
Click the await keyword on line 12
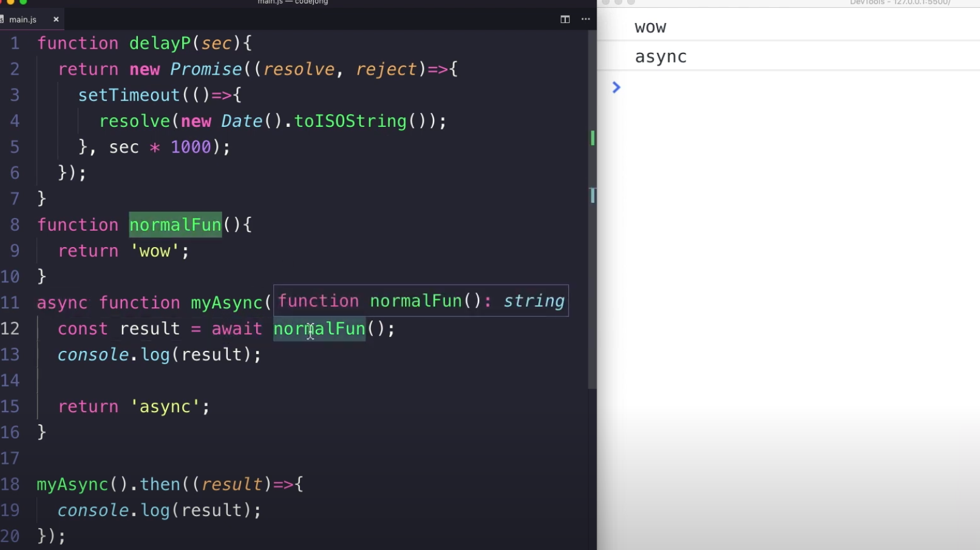[236, 329]
